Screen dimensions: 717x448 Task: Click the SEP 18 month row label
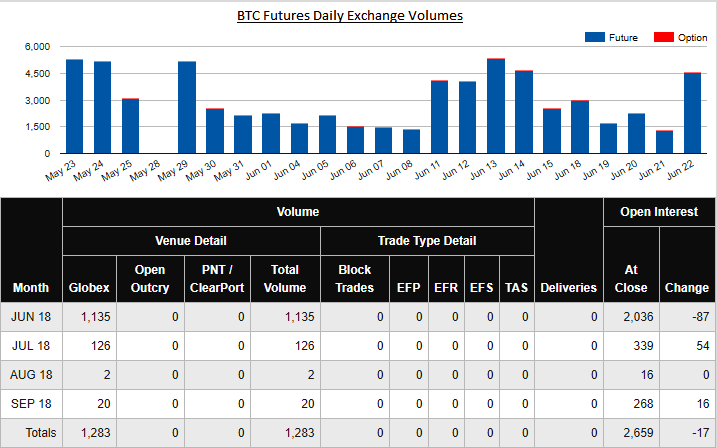31,403
